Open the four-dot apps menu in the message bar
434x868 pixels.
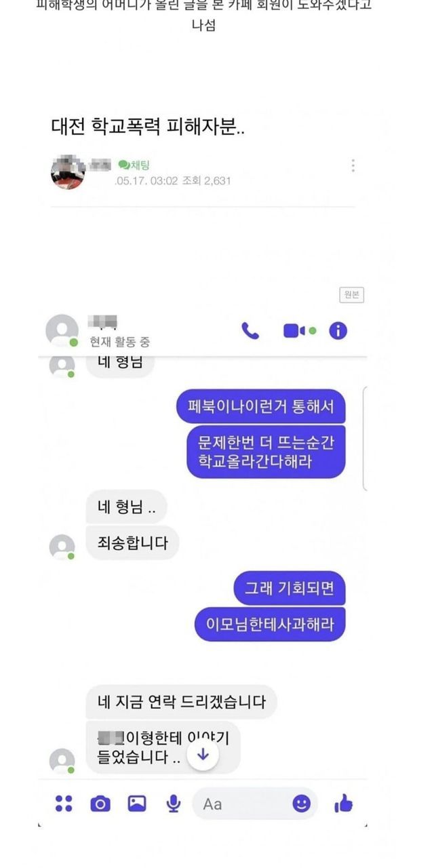click(x=64, y=804)
